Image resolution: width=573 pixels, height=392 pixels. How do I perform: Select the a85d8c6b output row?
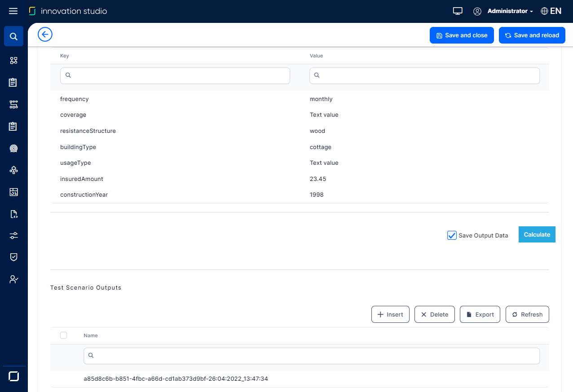[x=176, y=379]
